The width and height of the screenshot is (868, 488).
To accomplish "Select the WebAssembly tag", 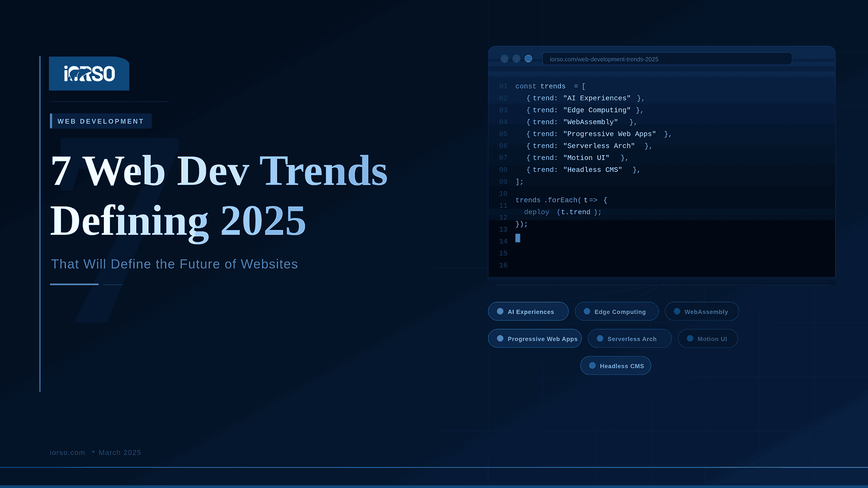I will click(705, 312).
